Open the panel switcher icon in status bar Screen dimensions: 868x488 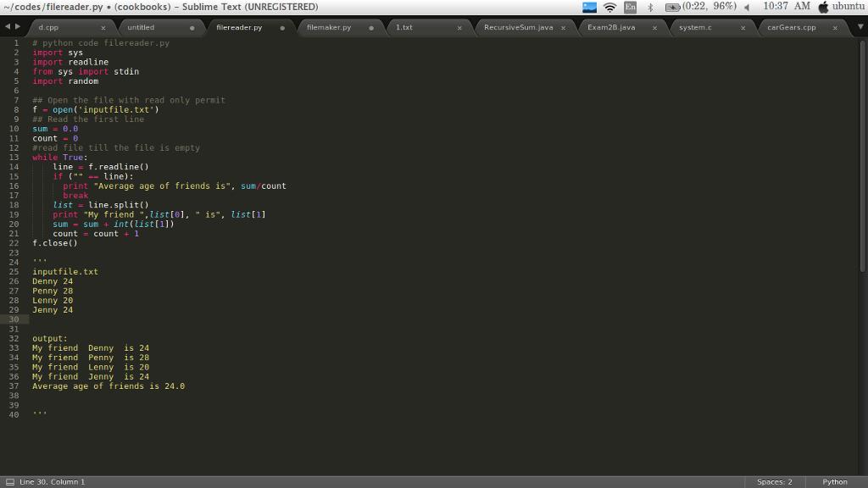(x=10, y=482)
